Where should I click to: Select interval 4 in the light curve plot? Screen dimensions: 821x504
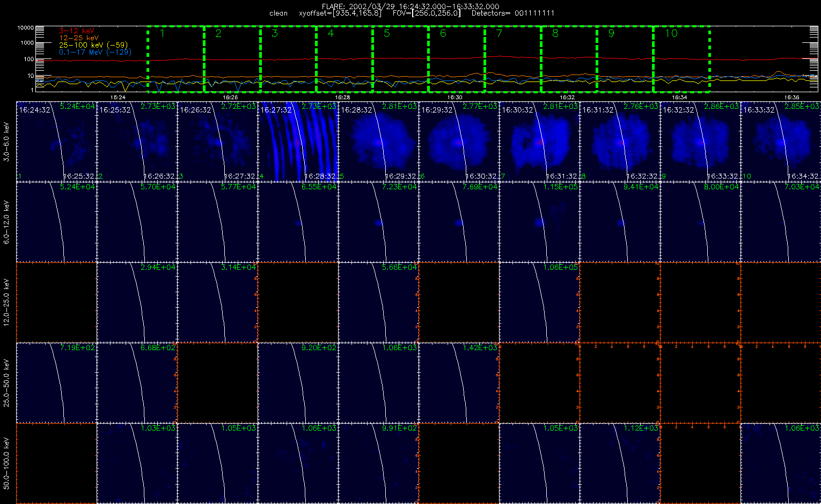click(344, 59)
